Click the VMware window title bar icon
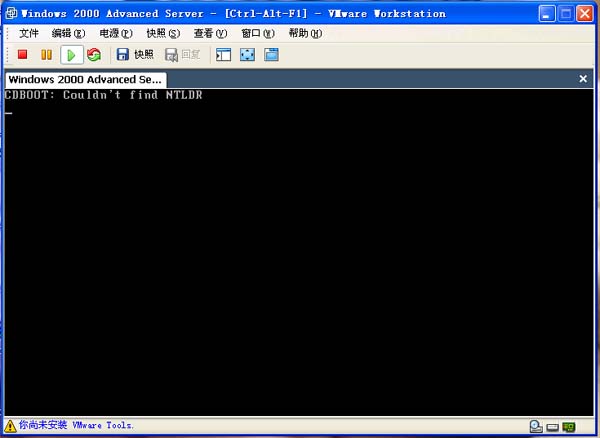This screenshot has width=600, height=438. tap(11, 13)
